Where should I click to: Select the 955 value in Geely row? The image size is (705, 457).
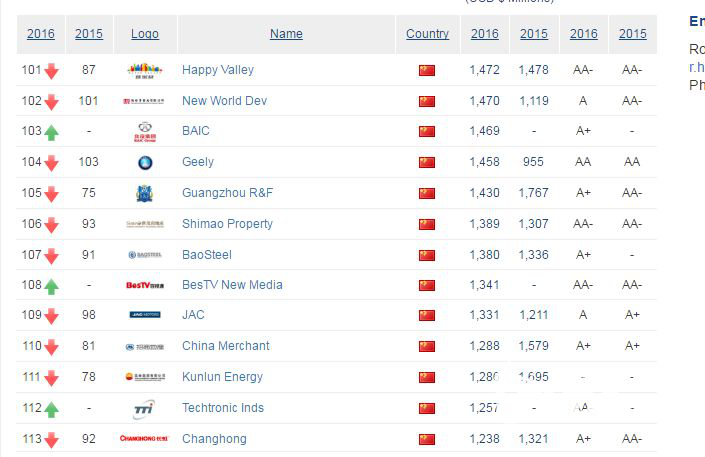click(533, 162)
